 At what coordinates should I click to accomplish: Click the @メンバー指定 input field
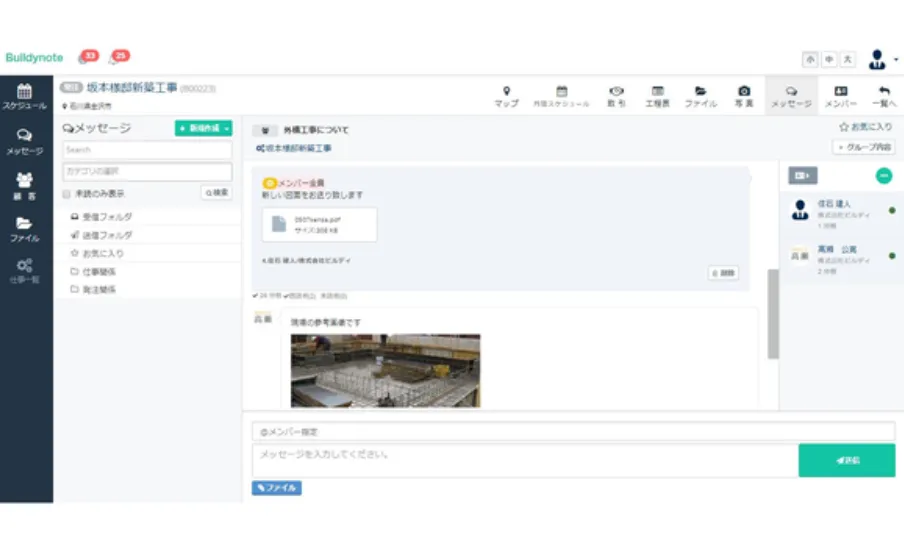[573, 431]
